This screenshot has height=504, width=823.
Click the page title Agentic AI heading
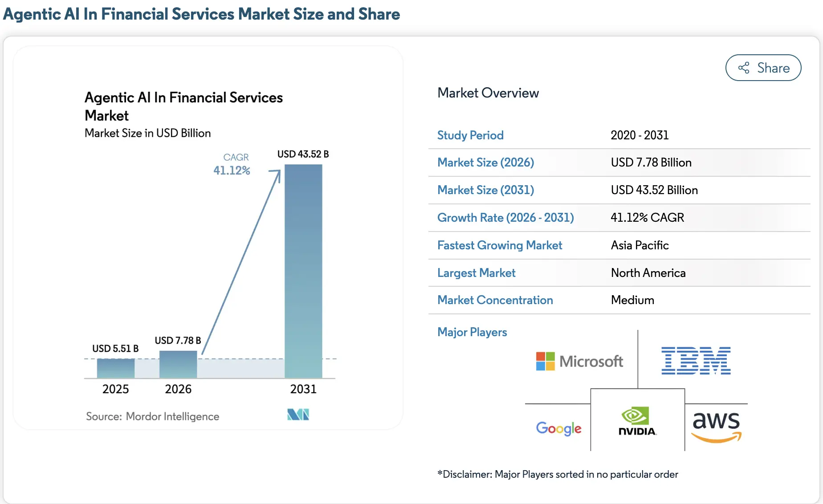click(x=201, y=14)
